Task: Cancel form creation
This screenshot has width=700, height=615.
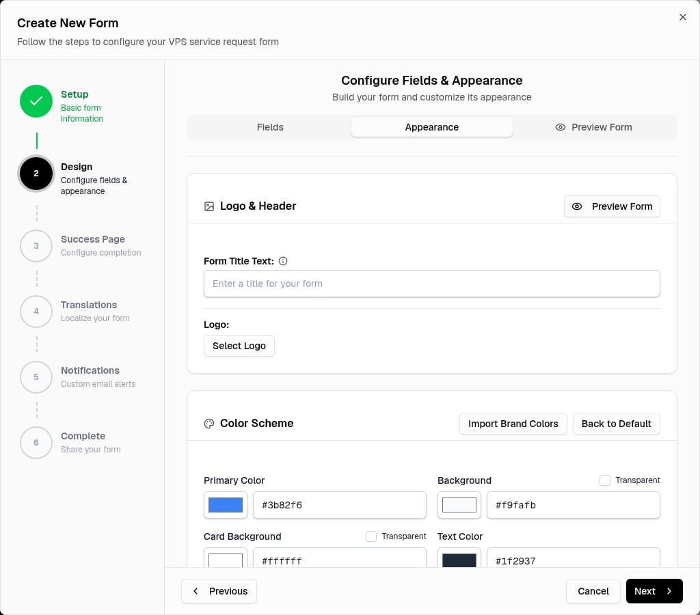Action: click(593, 591)
